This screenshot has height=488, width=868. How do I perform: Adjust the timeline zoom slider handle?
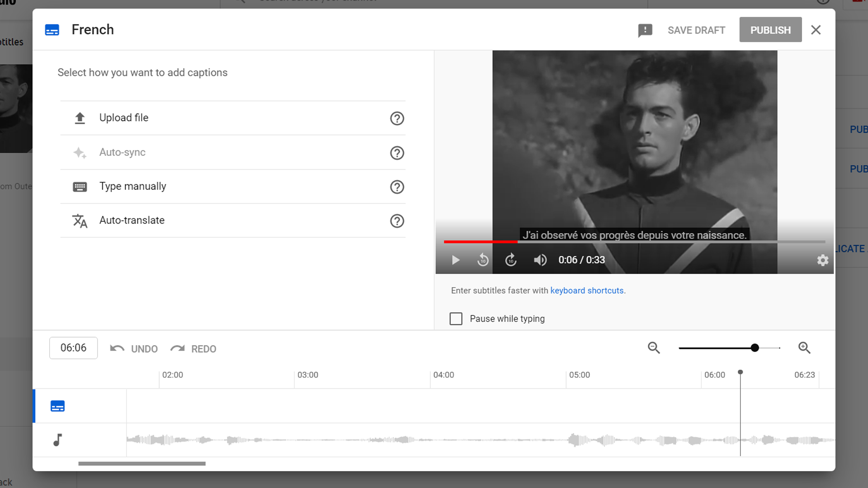point(754,348)
